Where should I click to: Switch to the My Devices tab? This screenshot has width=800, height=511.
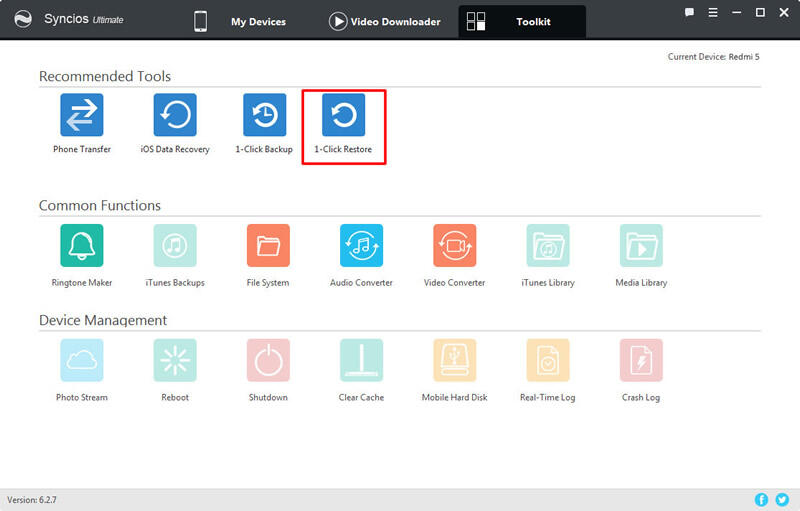[240, 21]
